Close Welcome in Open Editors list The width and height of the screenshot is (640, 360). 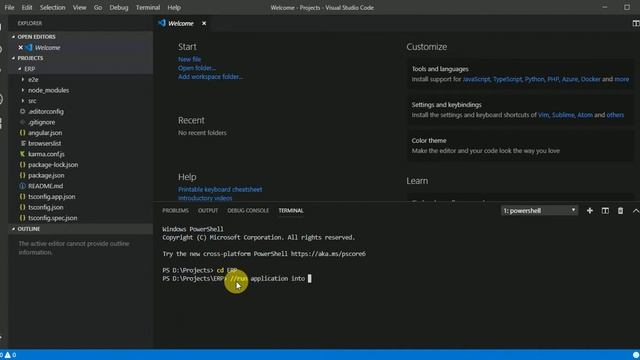[x=20, y=47]
